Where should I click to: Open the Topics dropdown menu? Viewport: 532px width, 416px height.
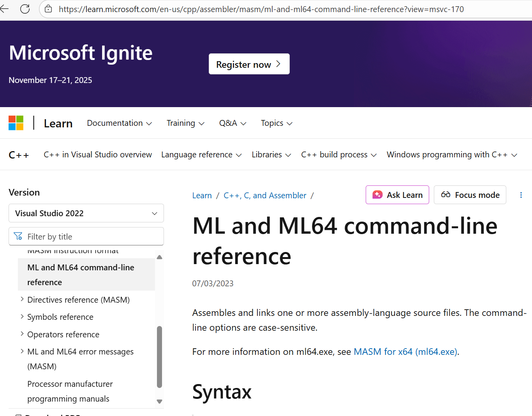tap(277, 123)
